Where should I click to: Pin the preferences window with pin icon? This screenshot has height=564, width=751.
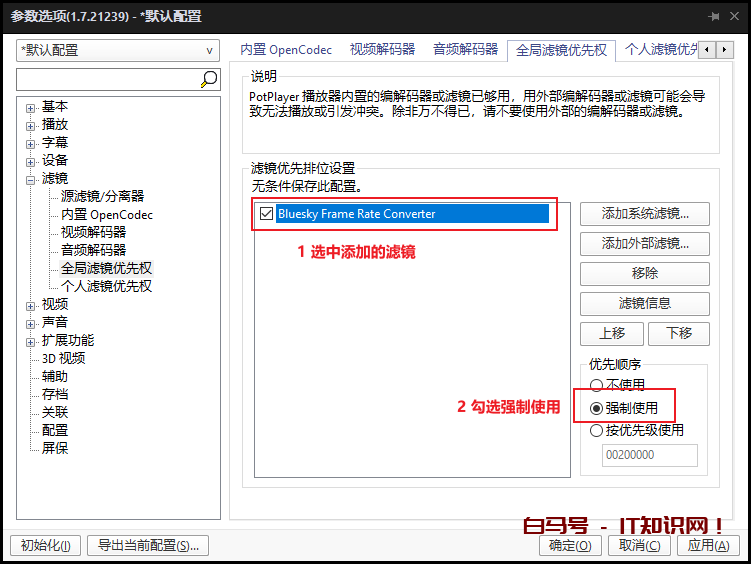click(x=714, y=17)
